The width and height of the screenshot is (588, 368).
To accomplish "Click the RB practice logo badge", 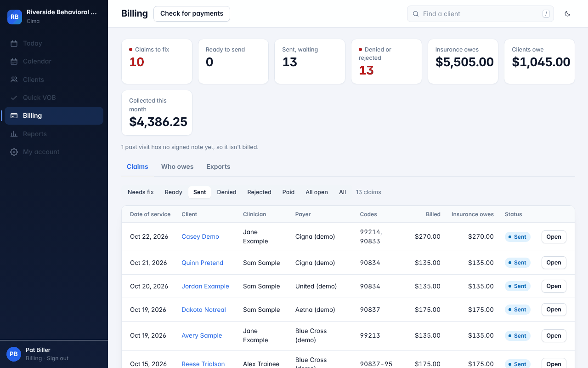I will click(15, 17).
